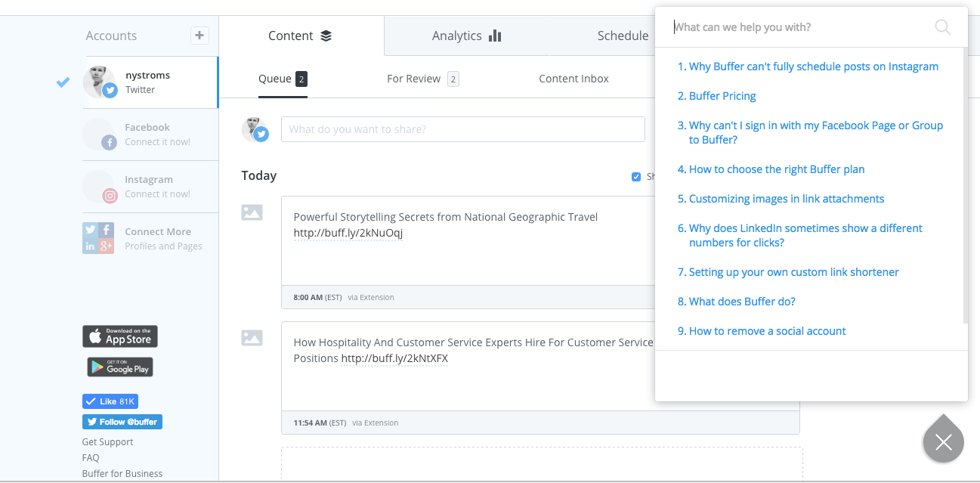Click Follow @buffer Twitter button
This screenshot has height=483, width=980.
click(122, 422)
